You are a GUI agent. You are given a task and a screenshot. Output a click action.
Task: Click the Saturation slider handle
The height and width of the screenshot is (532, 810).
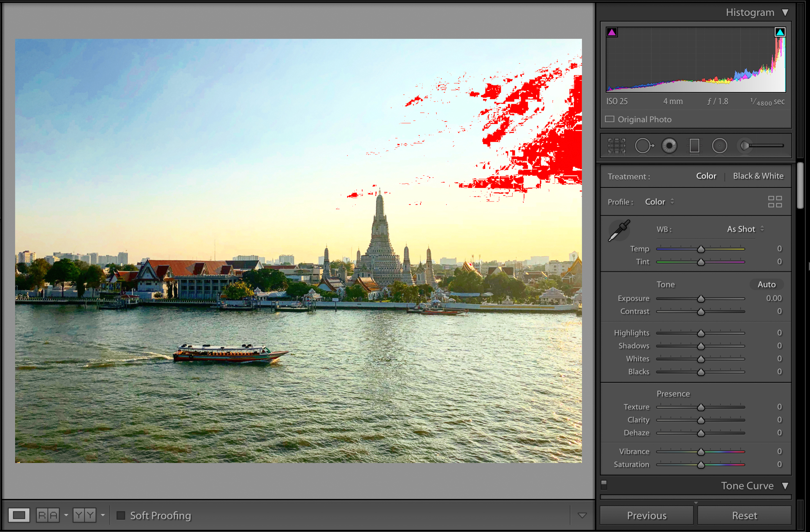(701, 465)
